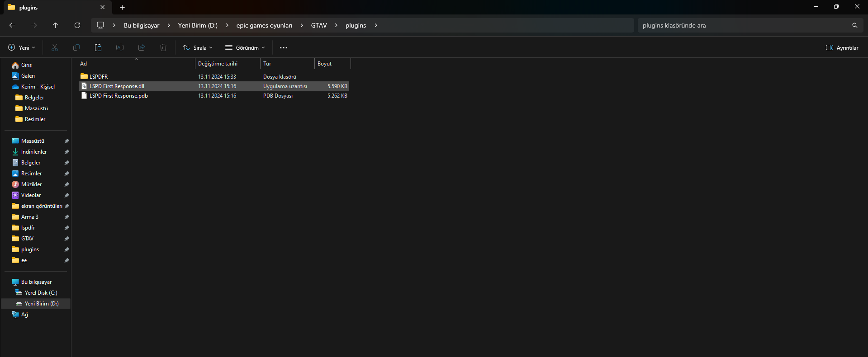Click the Share icon in toolbar
Screen dimensions: 868x357
pyautogui.click(x=142, y=47)
